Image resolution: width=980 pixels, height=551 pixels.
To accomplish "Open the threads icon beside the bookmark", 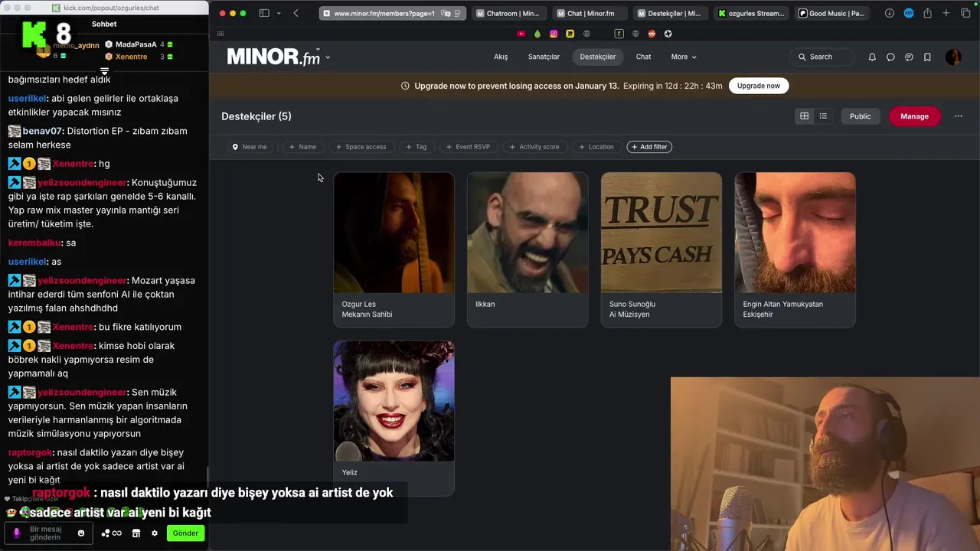I will point(909,57).
